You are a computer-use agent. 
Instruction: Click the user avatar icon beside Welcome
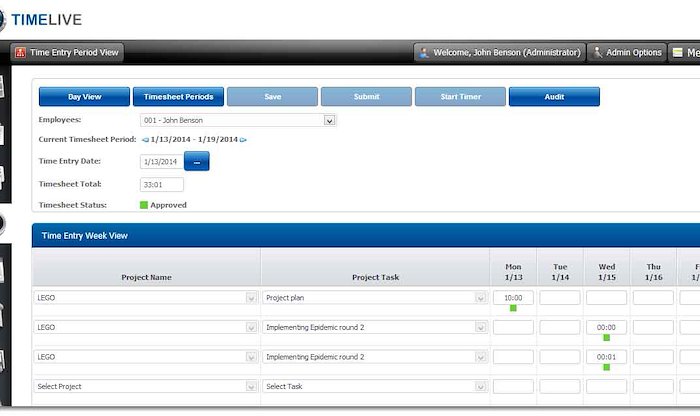tap(424, 53)
